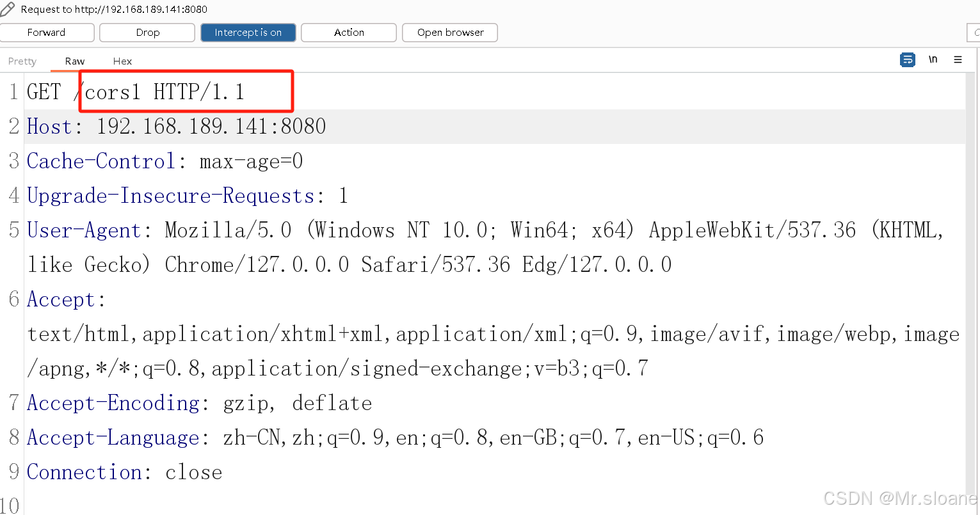Click the Connection header name

(84, 472)
